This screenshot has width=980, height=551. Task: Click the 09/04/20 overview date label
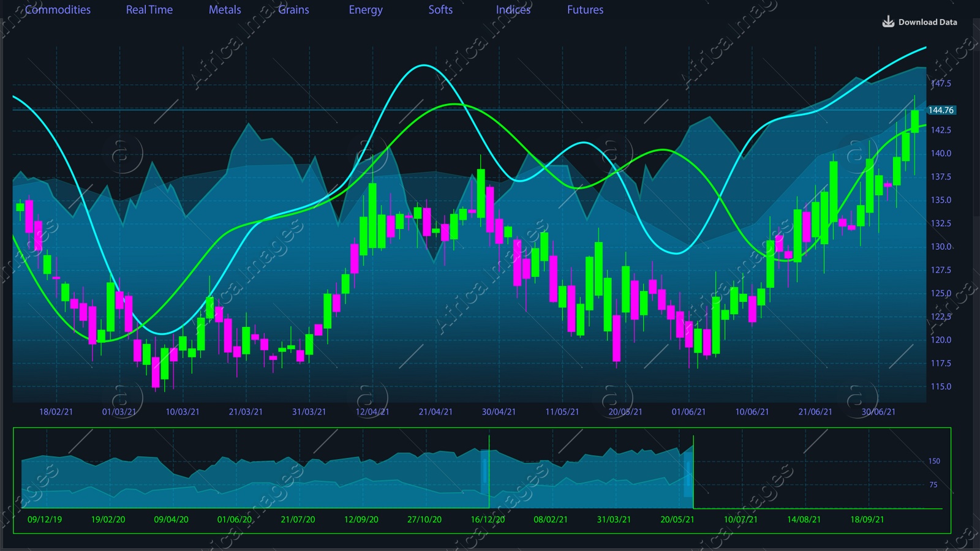point(171,519)
